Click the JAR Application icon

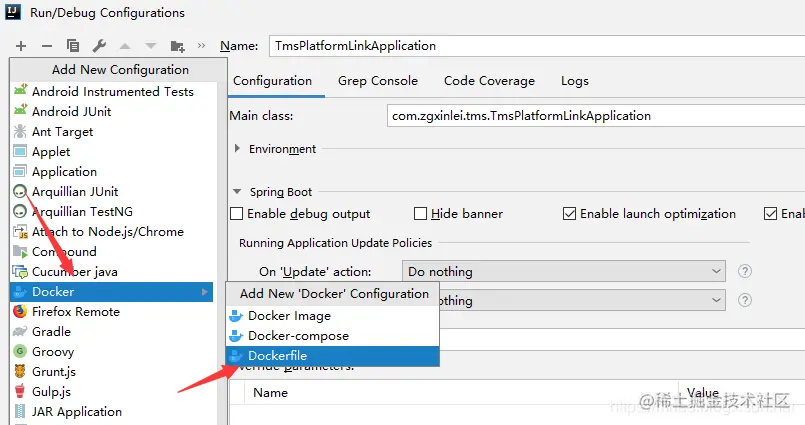pos(20,411)
